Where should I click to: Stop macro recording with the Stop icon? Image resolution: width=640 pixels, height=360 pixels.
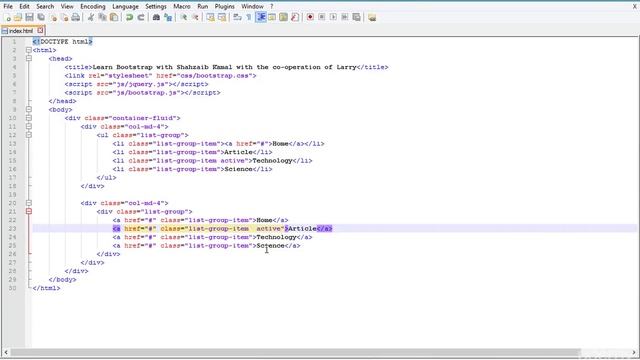pyautogui.click(x=322, y=17)
